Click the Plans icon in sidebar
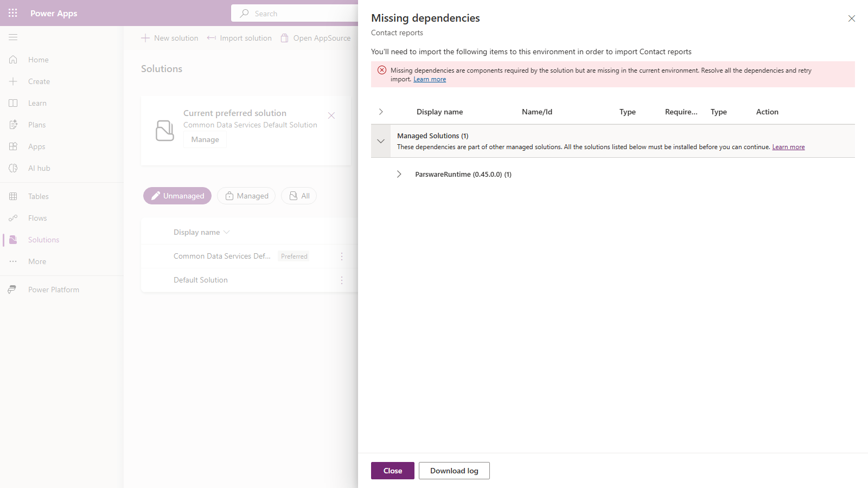The image size is (868, 488). click(13, 125)
